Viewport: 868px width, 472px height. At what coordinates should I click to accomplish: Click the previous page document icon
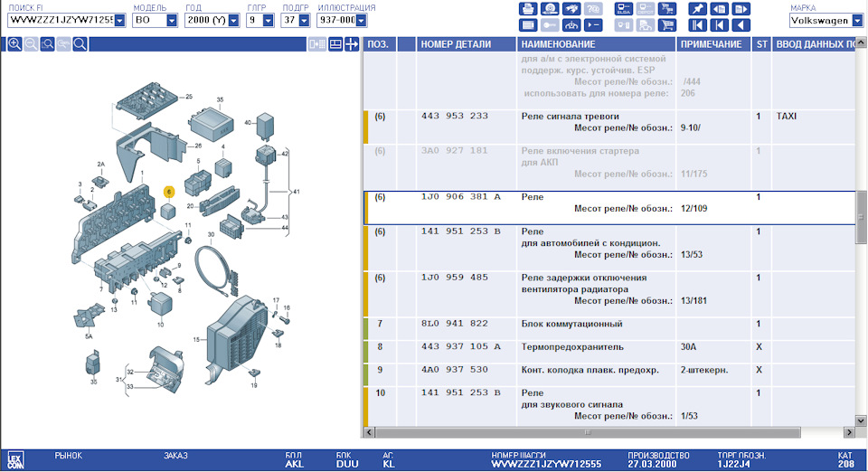(x=719, y=9)
